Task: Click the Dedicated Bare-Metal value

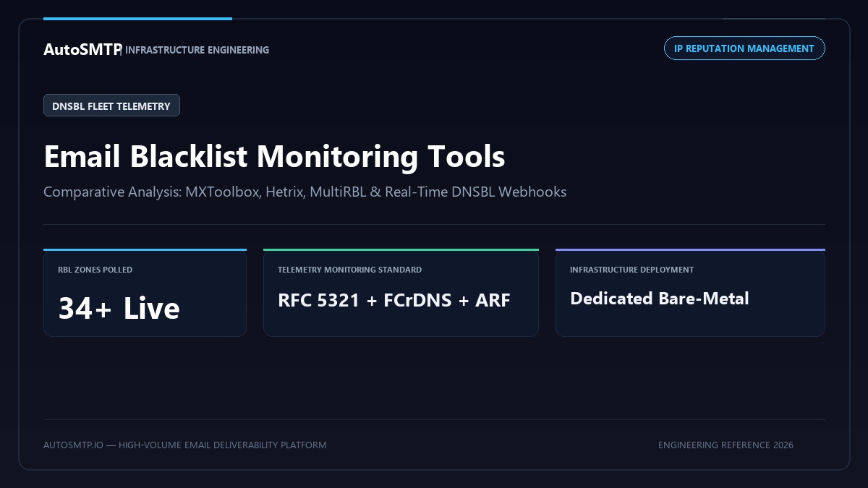Action: 660,299
